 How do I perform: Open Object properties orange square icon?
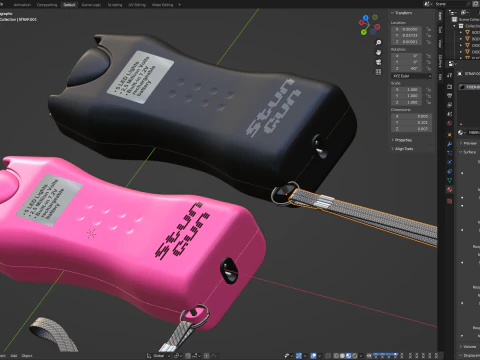tap(450, 135)
